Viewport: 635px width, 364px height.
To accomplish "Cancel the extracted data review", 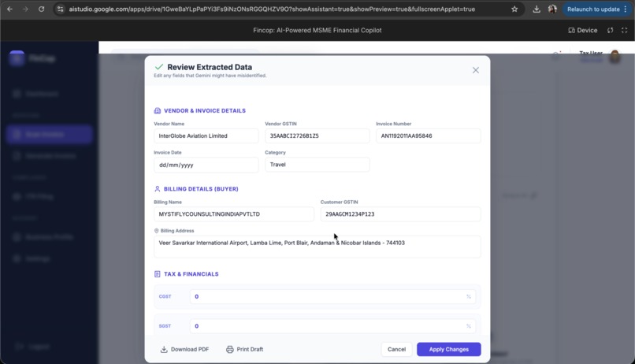I will point(396,349).
